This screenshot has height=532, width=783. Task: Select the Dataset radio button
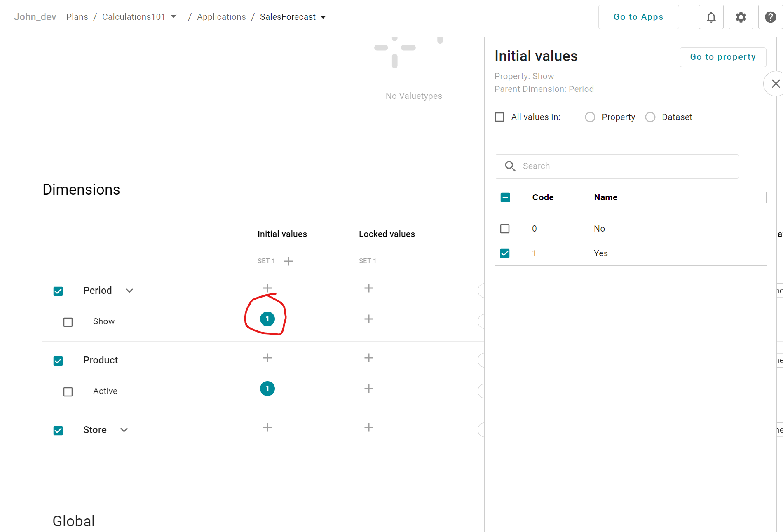pyautogui.click(x=650, y=117)
